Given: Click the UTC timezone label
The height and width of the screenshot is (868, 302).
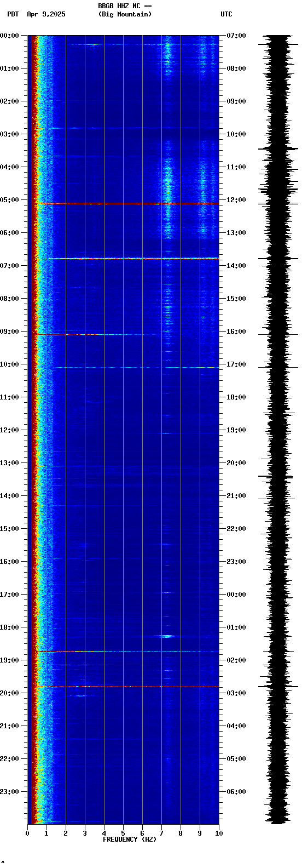Looking at the screenshot, I should click(x=226, y=14).
